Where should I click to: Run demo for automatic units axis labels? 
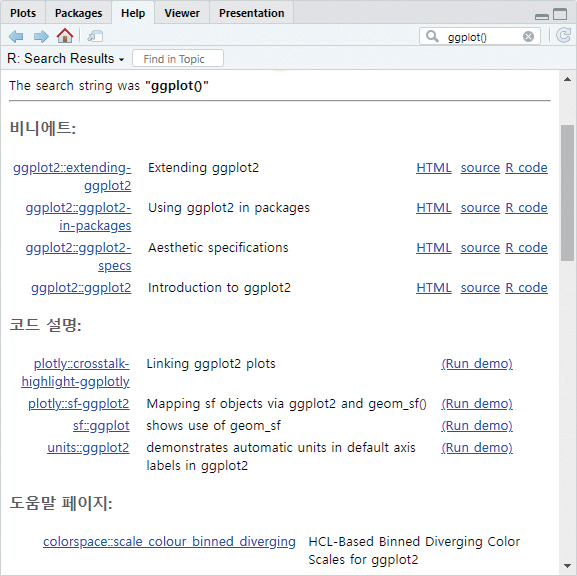tap(477, 448)
